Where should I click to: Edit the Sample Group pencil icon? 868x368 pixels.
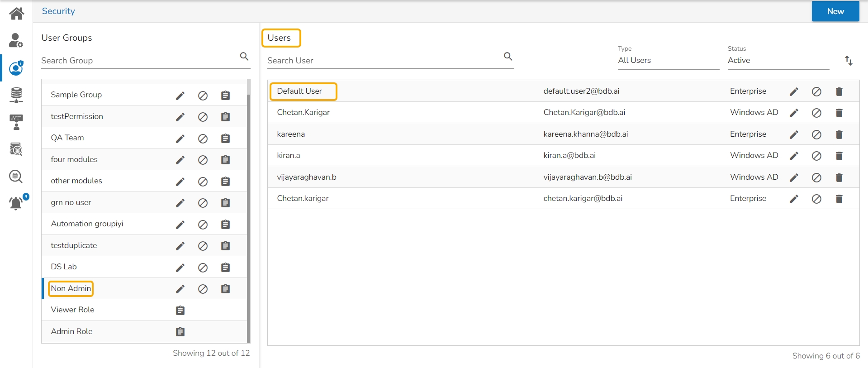(180, 96)
